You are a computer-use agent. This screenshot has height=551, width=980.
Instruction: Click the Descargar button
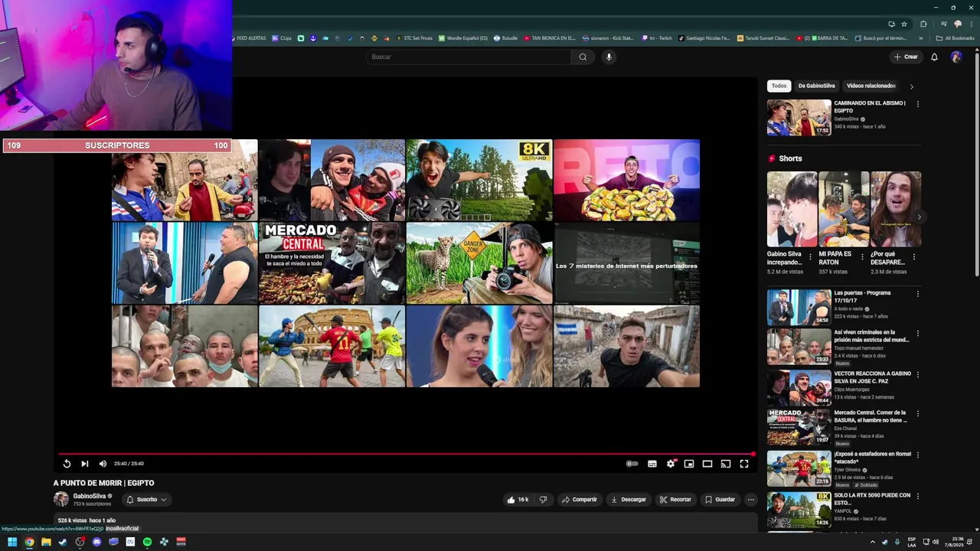coord(629,500)
